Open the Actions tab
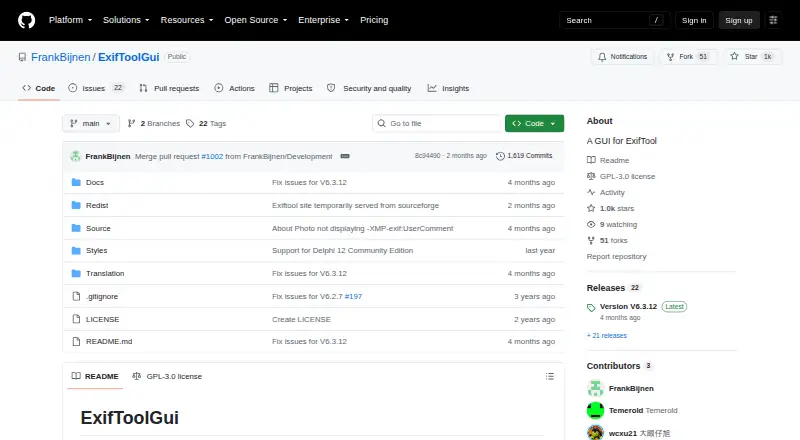Screen dimensions: 800x440 pyautogui.click(x=234, y=88)
